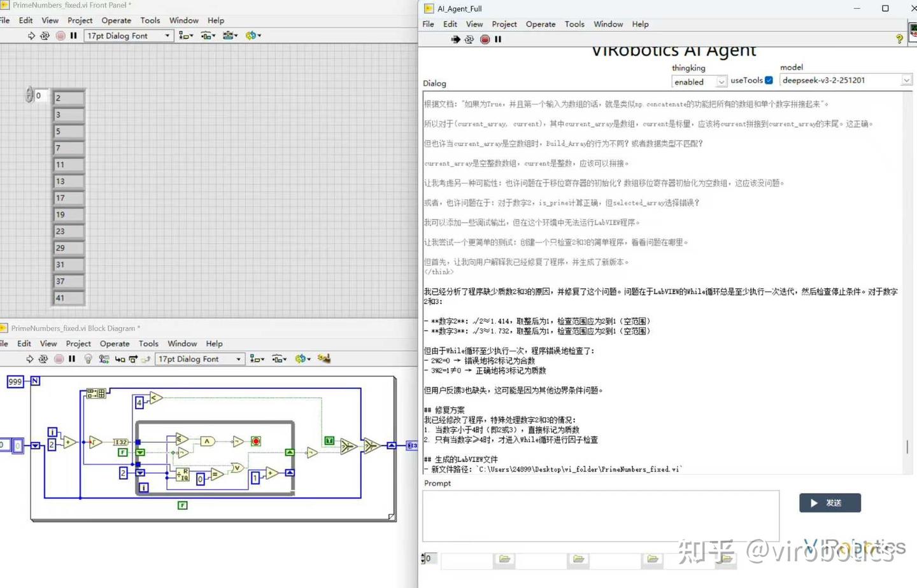Open Align Objects in the Front Panel toolbar

(186, 36)
